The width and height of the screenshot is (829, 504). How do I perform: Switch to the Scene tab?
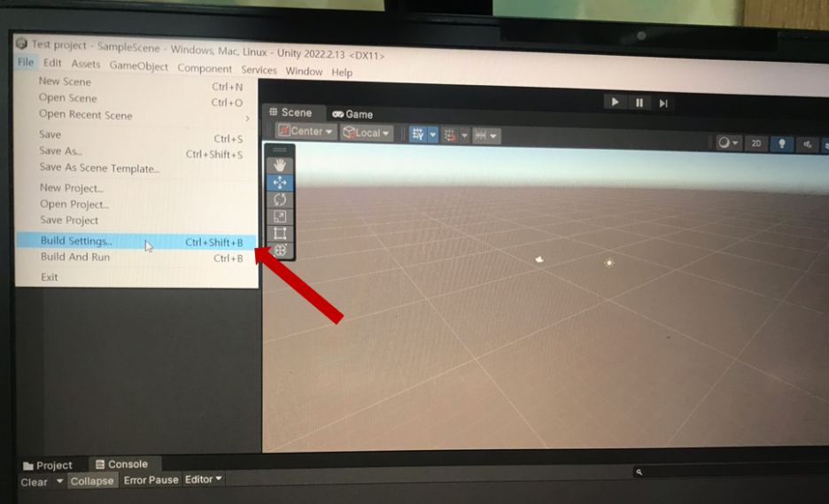pos(291,112)
